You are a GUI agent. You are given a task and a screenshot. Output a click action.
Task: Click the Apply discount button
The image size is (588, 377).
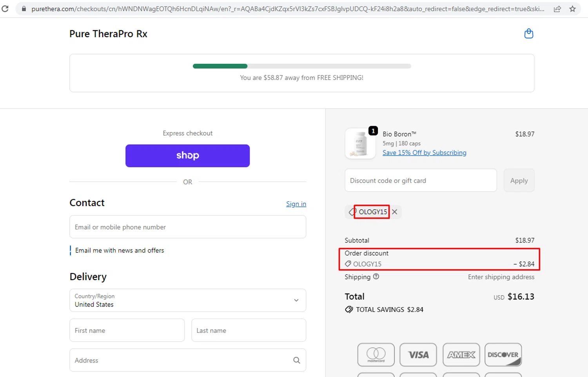(x=519, y=180)
